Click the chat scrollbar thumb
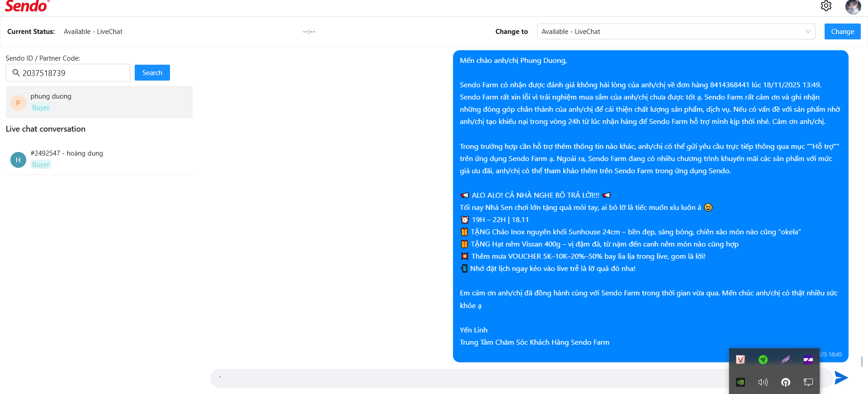 pyautogui.click(x=862, y=361)
